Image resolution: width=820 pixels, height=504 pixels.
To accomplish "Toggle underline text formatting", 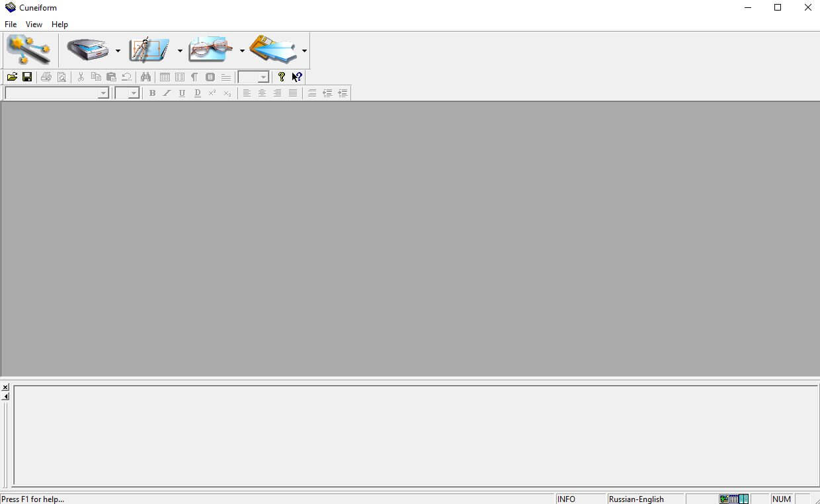I will 182,93.
